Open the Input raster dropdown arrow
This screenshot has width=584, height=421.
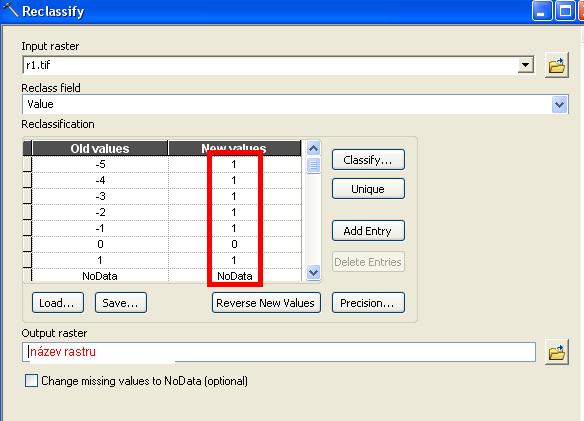526,65
